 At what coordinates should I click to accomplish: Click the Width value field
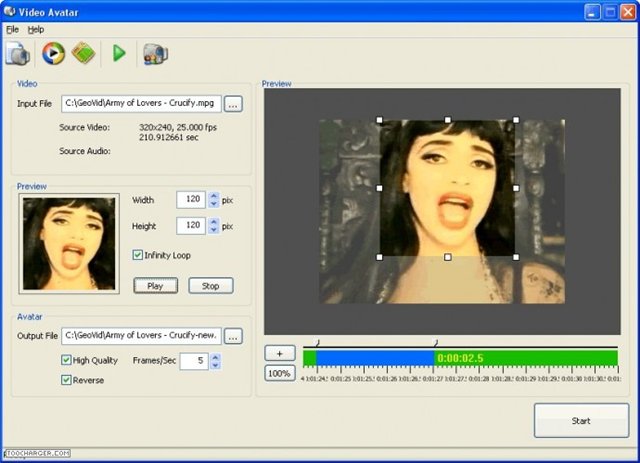click(191, 200)
